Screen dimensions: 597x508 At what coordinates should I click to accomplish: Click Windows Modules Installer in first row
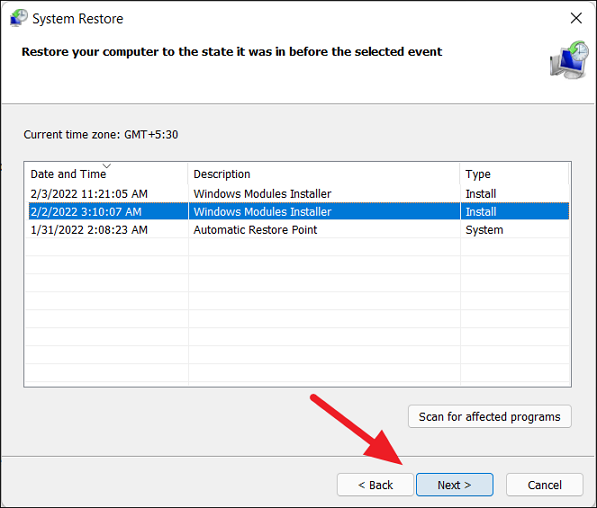point(262,194)
